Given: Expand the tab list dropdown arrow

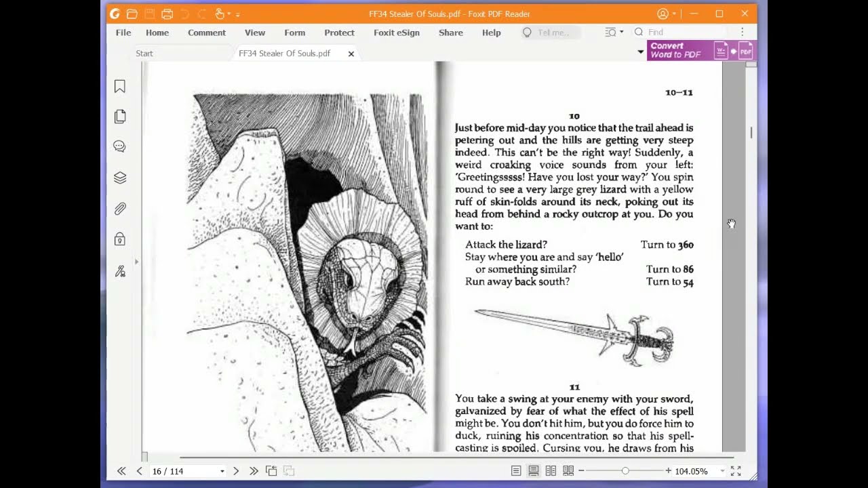Looking at the screenshot, I should [641, 52].
